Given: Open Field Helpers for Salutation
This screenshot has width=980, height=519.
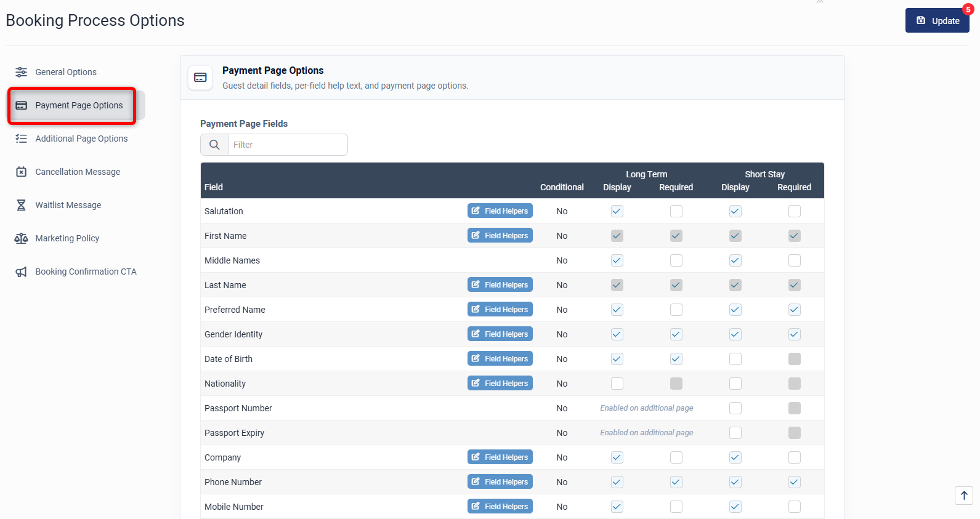Looking at the screenshot, I should tap(500, 211).
